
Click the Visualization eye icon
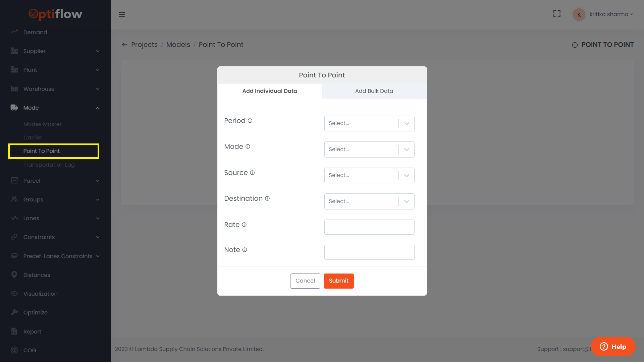[x=14, y=293]
